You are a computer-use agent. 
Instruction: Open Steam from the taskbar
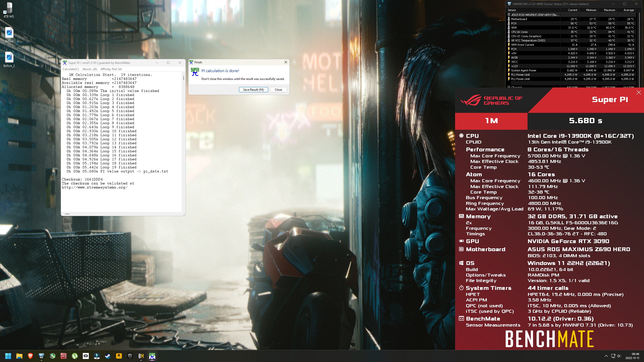[108, 356]
